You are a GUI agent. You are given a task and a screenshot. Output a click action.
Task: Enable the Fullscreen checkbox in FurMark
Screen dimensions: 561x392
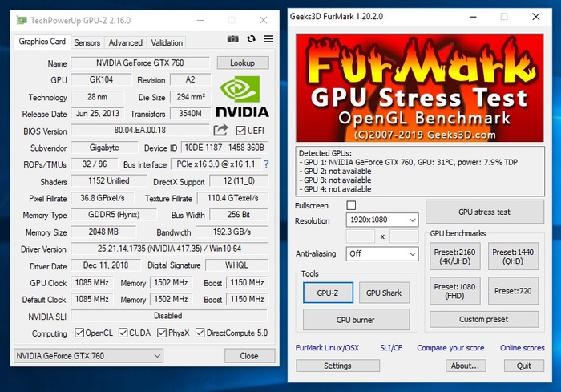point(351,206)
